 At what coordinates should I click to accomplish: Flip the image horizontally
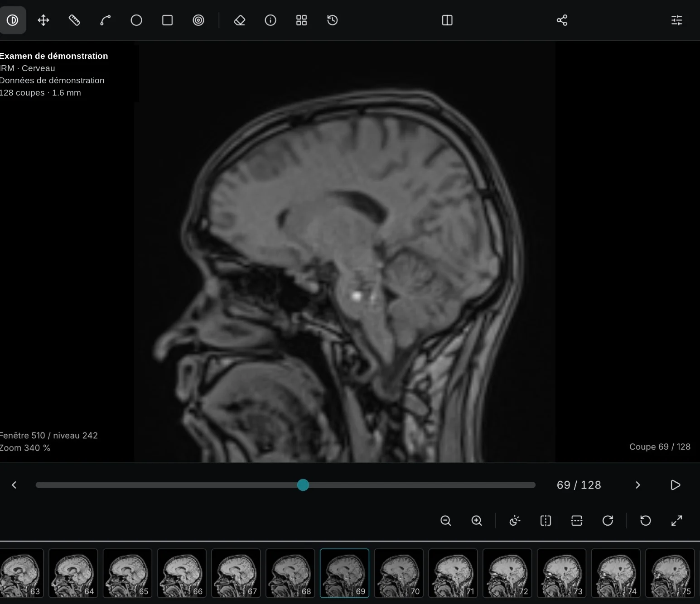546,521
